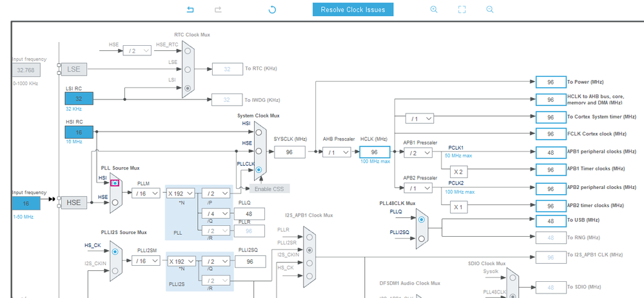Image resolution: width=644 pixels, height=298 pixels.
Task: Open the Cortex System timer divider dropdown
Action: (x=420, y=119)
